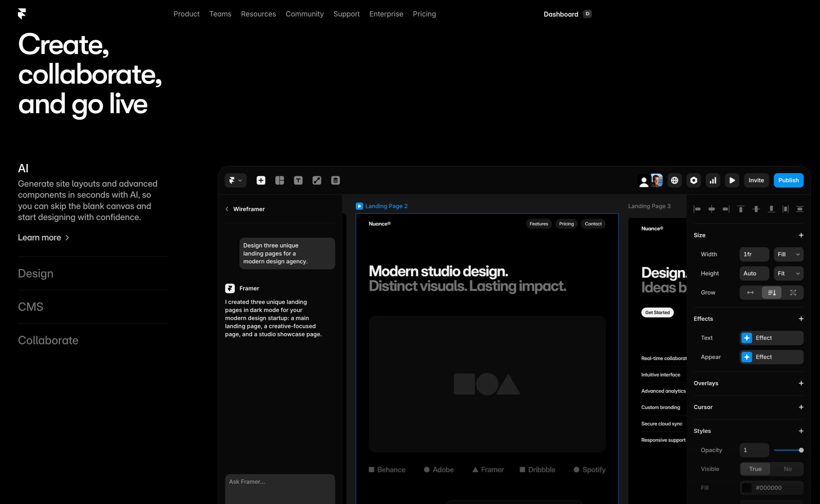Click the Opacity slider handle
Viewport: 820px width, 504px height.
pos(801,450)
